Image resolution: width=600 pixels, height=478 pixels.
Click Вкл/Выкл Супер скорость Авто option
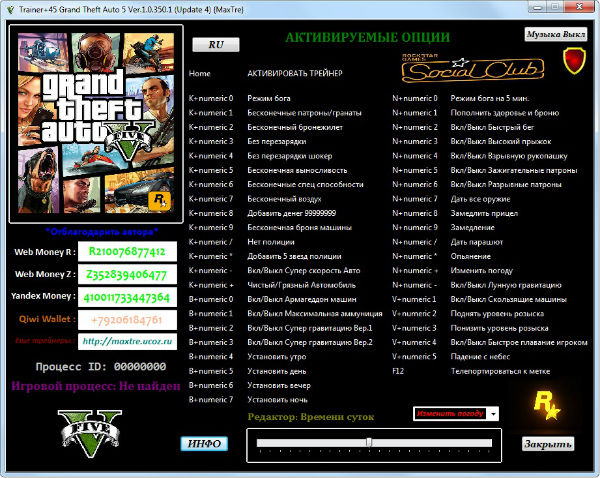(x=304, y=271)
